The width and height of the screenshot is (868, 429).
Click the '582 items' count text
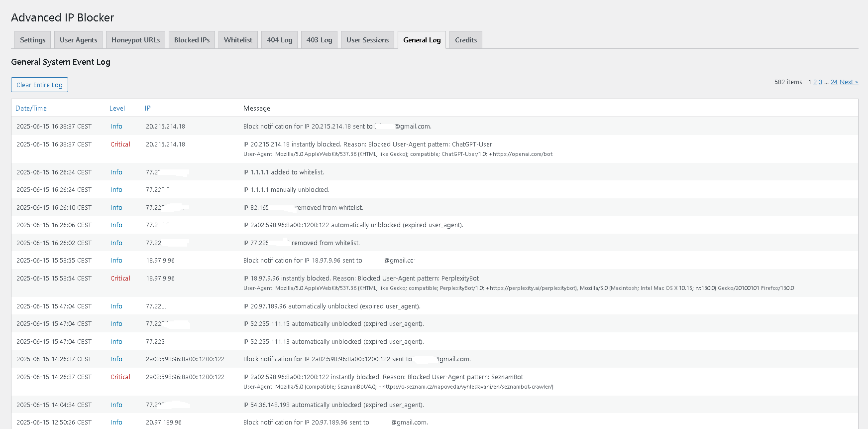pyautogui.click(x=788, y=82)
